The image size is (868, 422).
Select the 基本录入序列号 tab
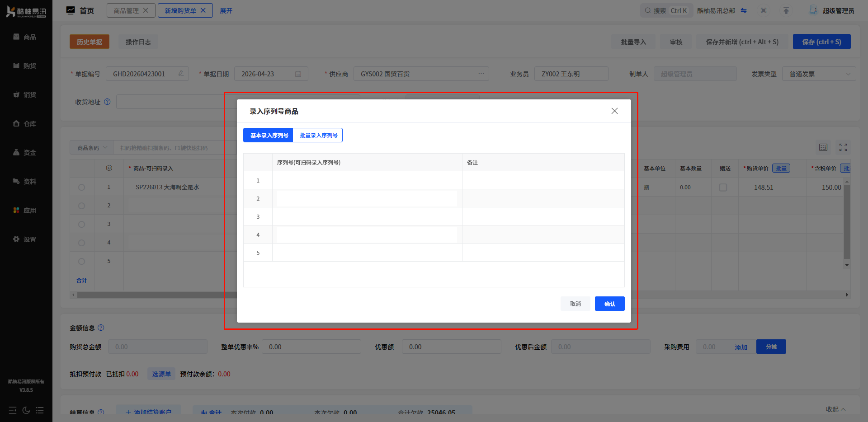click(x=269, y=136)
